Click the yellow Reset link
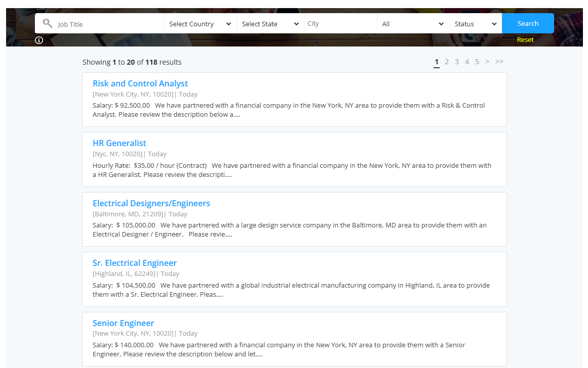The height and width of the screenshot is (368, 588). 525,40
